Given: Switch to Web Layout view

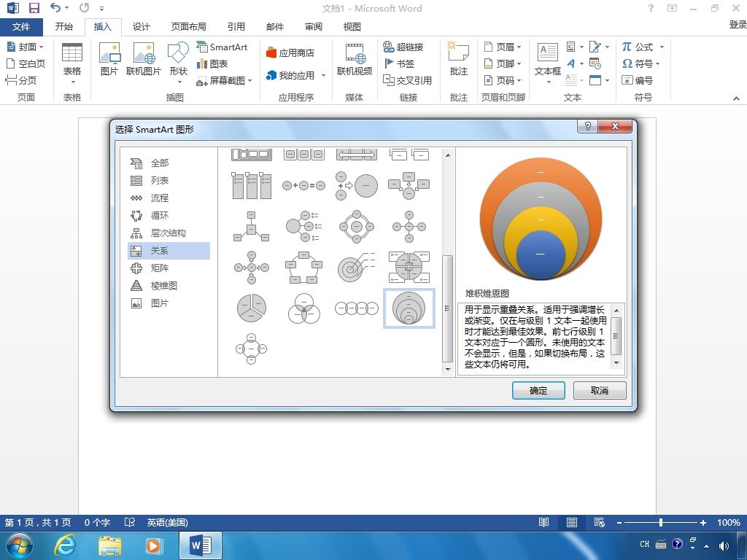Looking at the screenshot, I should [600, 522].
